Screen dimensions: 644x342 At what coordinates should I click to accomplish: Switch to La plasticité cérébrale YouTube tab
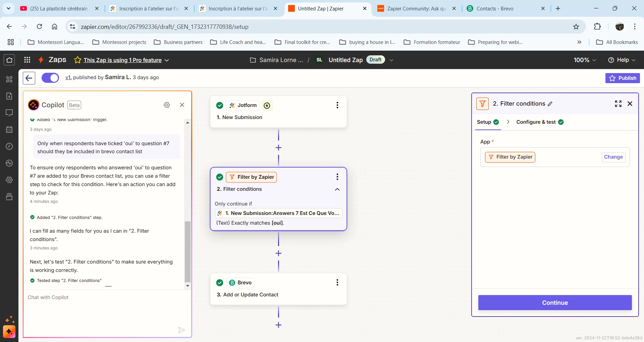tap(59, 9)
